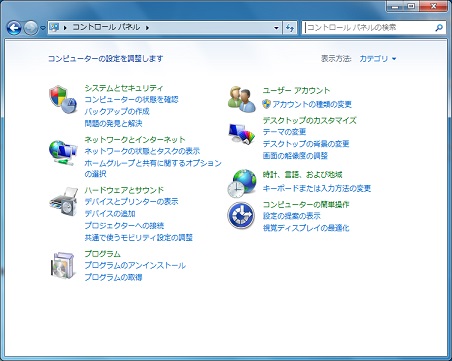Open システムとセキュリティ category
Image resolution: width=452 pixels, height=361 pixels.
(x=124, y=88)
